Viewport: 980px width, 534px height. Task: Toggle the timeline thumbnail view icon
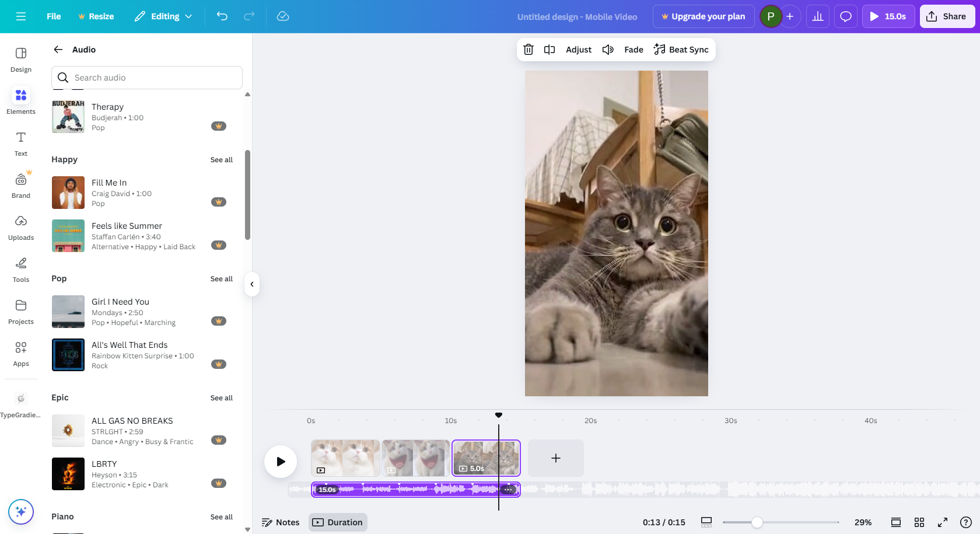coord(706,522)
